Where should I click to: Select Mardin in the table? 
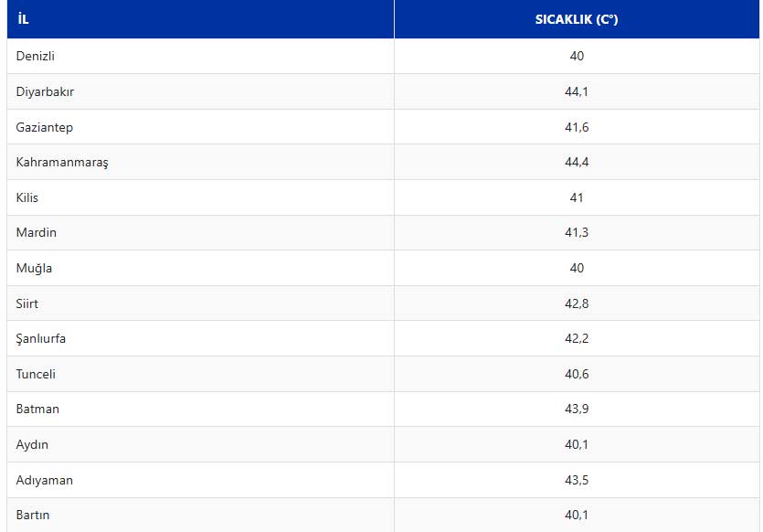coord(36,233)
